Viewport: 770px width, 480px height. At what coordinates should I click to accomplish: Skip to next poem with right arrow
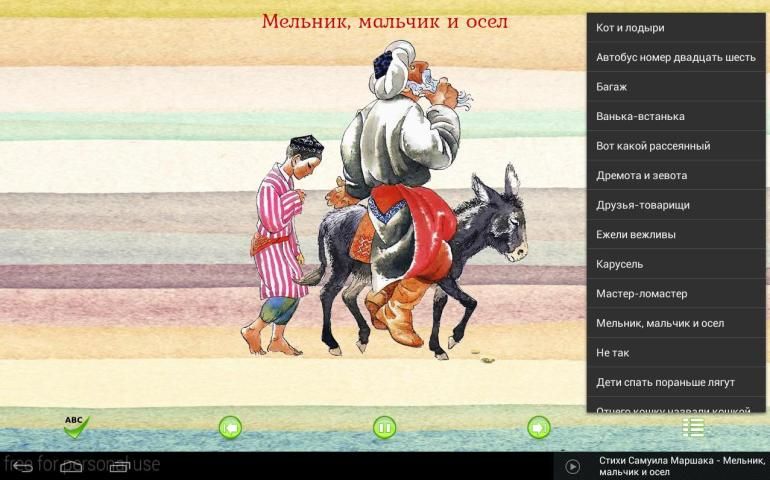[x=539, y=428]
